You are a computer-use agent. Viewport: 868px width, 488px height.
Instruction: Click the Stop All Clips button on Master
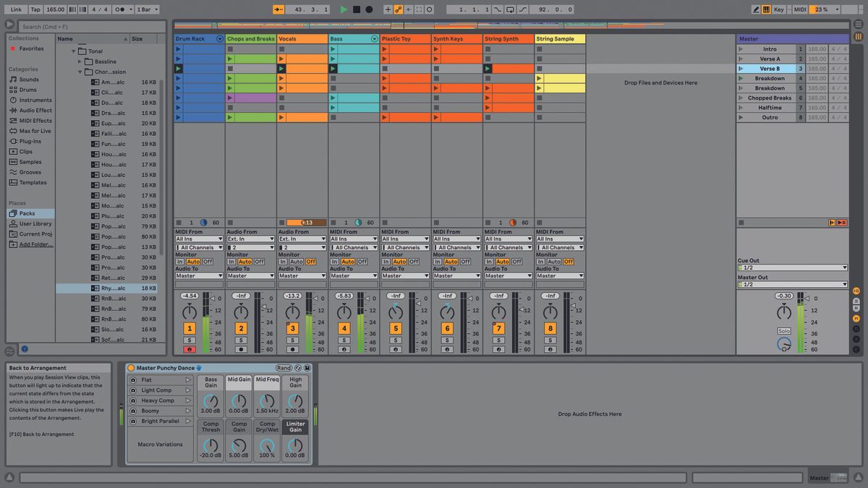[843, 223]
